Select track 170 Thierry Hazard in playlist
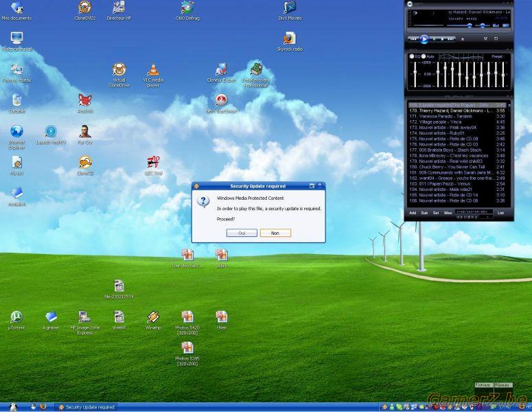 click(457, 111)
